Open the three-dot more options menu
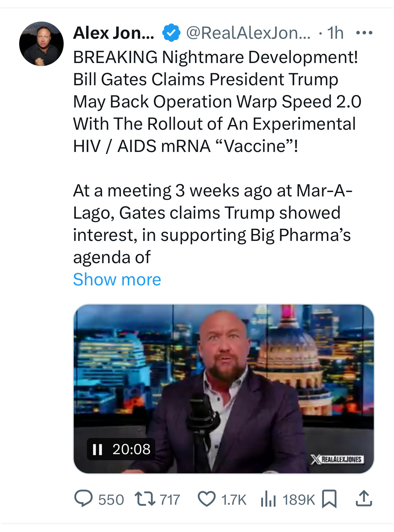The height and width of the screenshot is (532, 394). (364, 33)
